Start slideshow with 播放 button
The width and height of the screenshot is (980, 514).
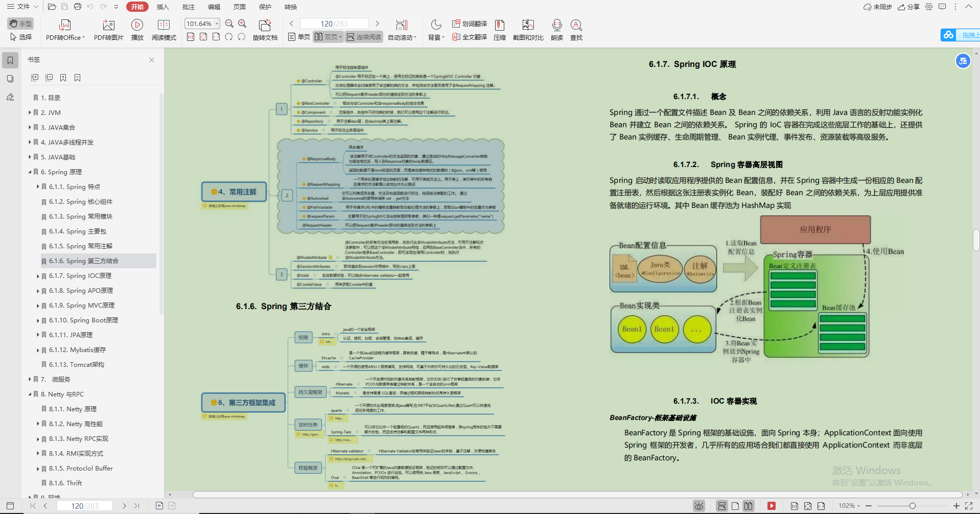click(x=137, y=30)
